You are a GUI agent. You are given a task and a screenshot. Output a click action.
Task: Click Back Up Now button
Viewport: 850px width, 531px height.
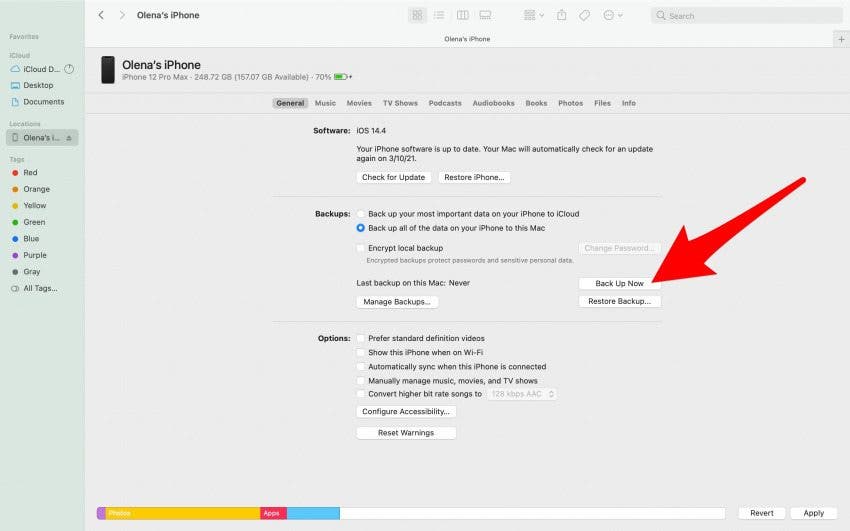pyautogui.click(x=620, y=283)
